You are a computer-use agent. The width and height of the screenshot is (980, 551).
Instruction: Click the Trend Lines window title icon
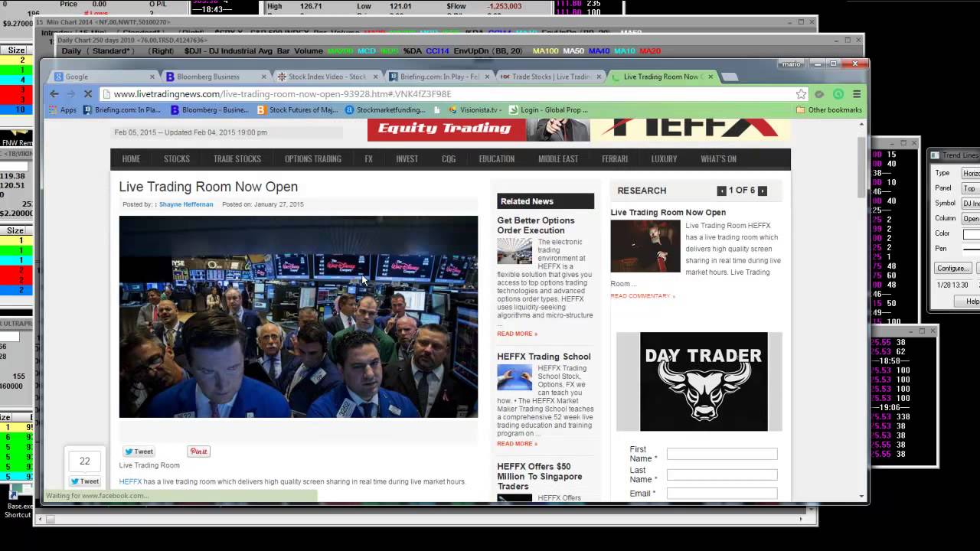(x=935, y=155)
